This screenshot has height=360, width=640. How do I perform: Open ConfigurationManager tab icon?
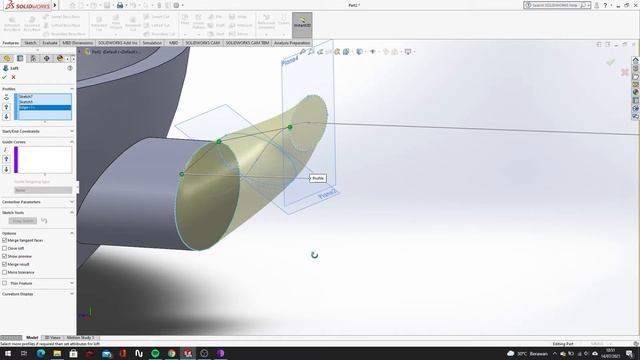(x=33, y=58)
